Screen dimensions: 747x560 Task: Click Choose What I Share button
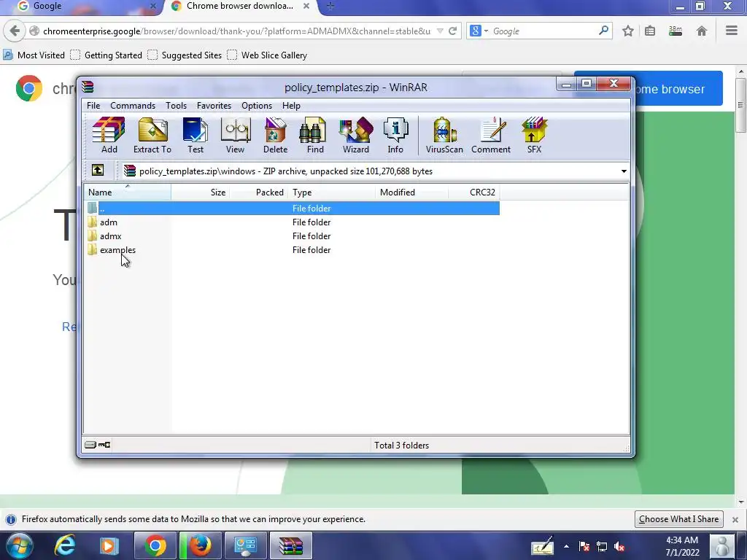(x=679, y=519)
